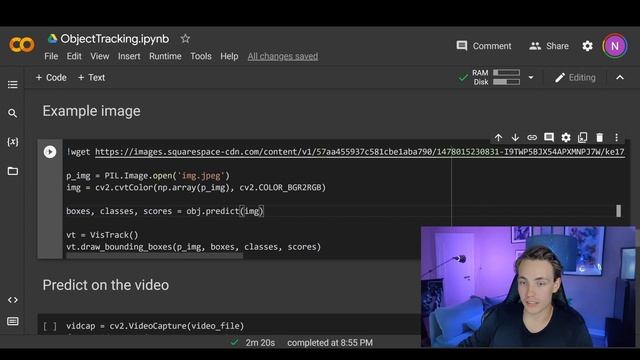Collapse the header with the chevron

point(620,78)
